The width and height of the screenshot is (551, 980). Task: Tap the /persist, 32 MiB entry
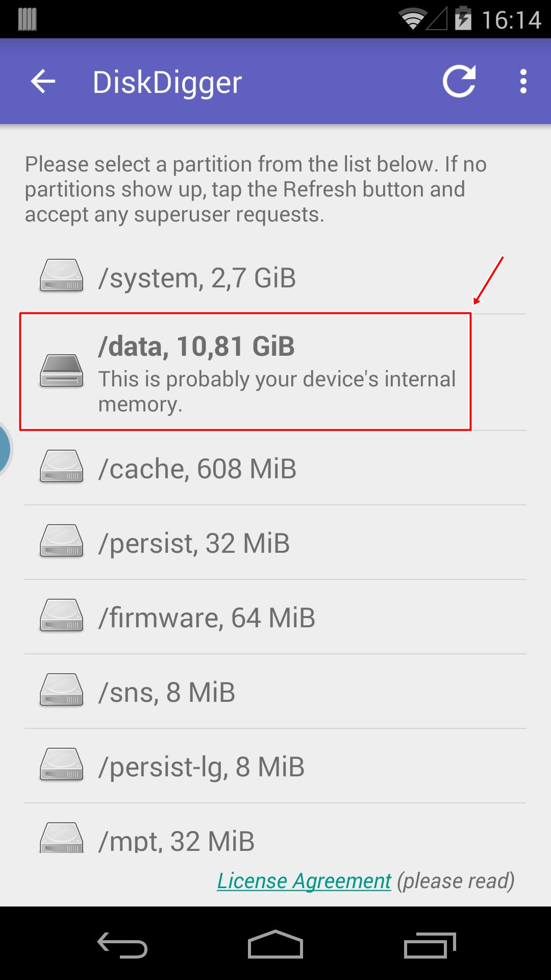195,542
